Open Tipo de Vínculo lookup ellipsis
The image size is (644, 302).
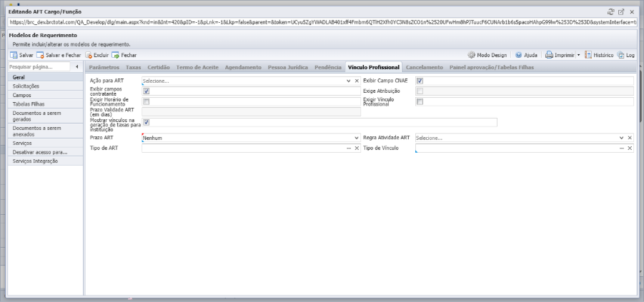pos(622,149)
